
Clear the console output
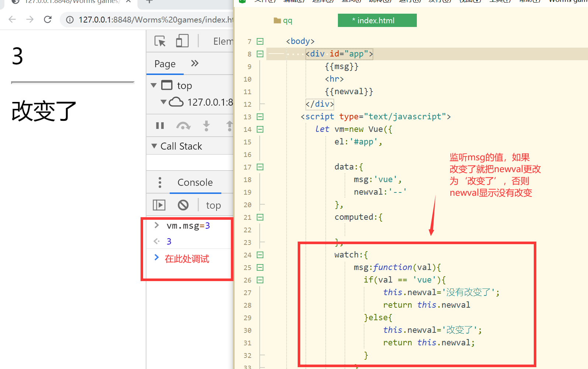point(183,205)
